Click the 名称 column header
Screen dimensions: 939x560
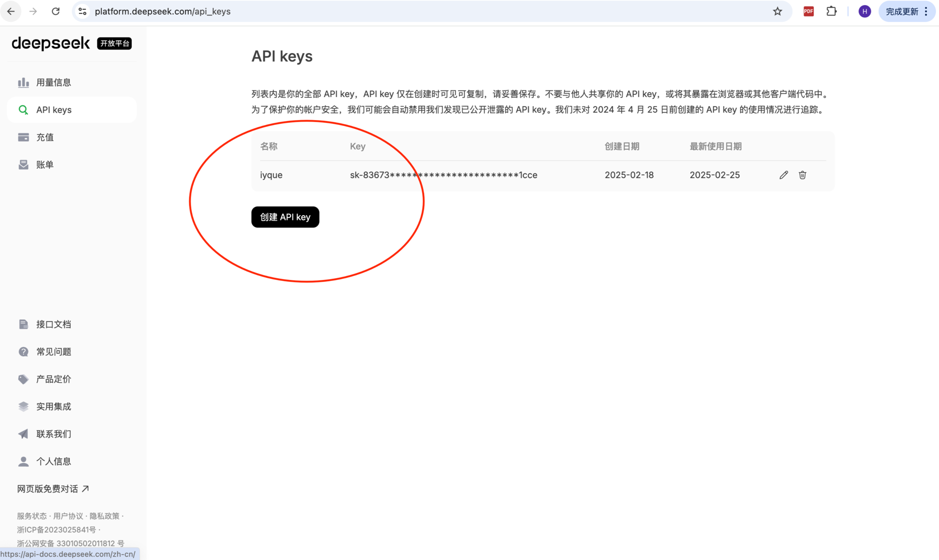pos(268,146)
